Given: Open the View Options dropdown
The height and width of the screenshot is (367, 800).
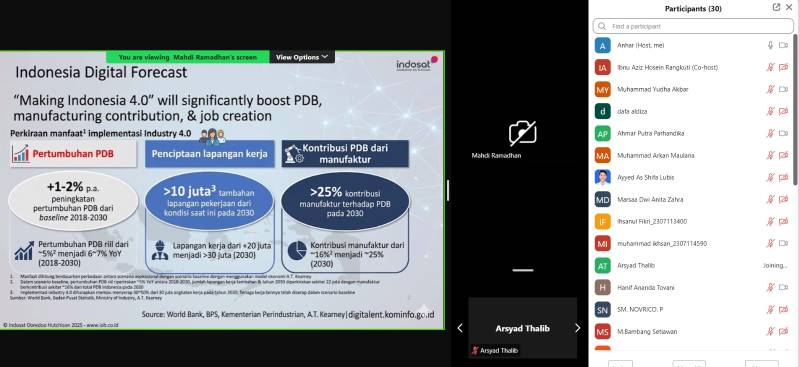Looking at the screenshot, I should 302,57.
